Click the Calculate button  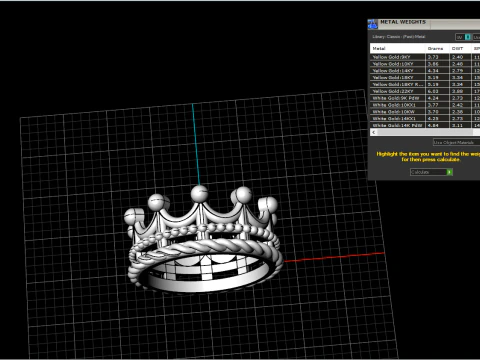pyautogui.click(x=431, y=172)
